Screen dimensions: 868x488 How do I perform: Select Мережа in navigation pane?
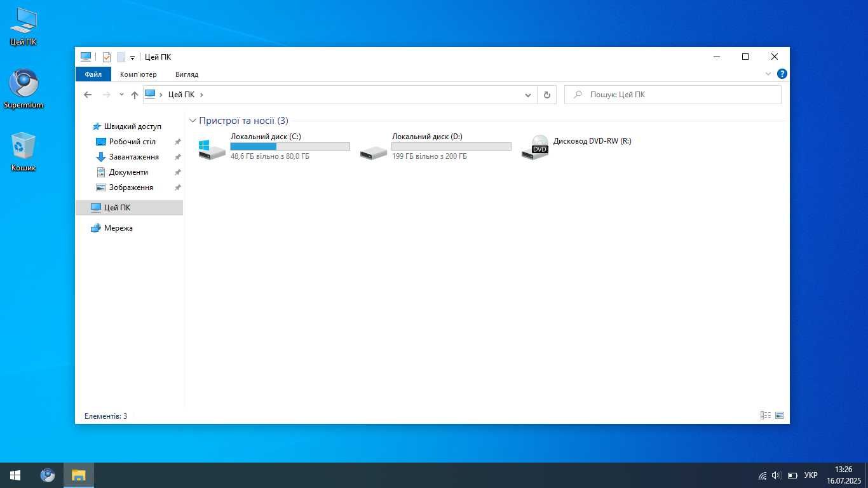[x=118, y=228]
